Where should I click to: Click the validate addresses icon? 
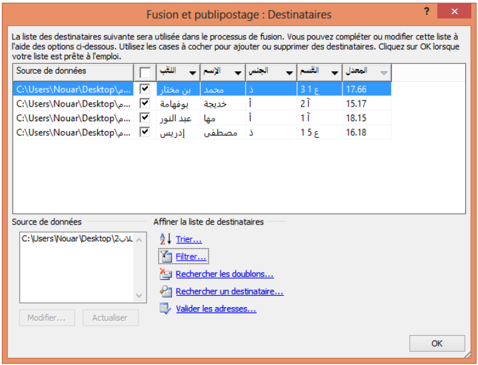tap(165, 308)
